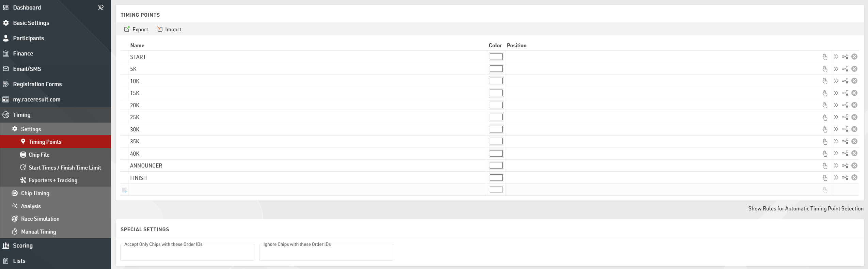Expand double-chevron for the 30K row
Screen dimensions: 868x269
(836, 129)
